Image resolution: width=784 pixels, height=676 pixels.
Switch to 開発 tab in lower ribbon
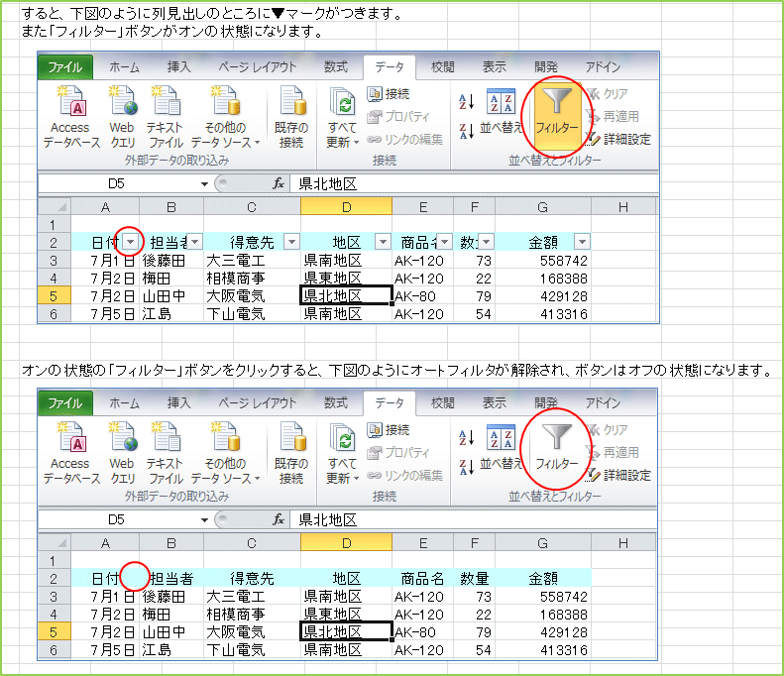[x=545, y=403]
